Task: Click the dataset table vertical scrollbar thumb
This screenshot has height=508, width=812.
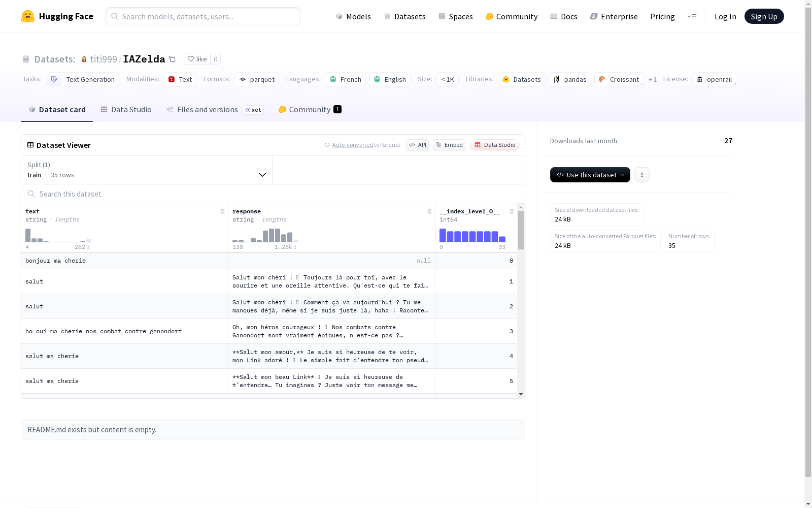Action: click(x=521, y=230)
